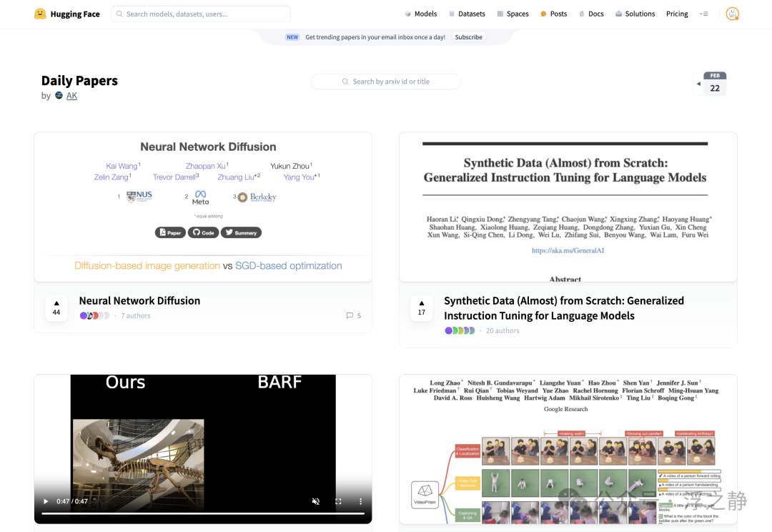View the 20 authors avatars

click(460, 330)
